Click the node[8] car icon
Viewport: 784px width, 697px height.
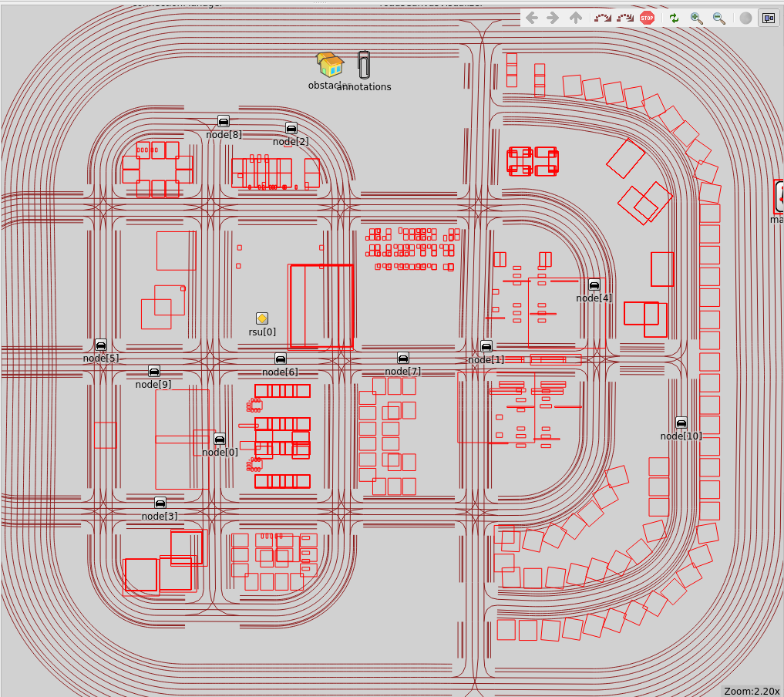(224, 122)
